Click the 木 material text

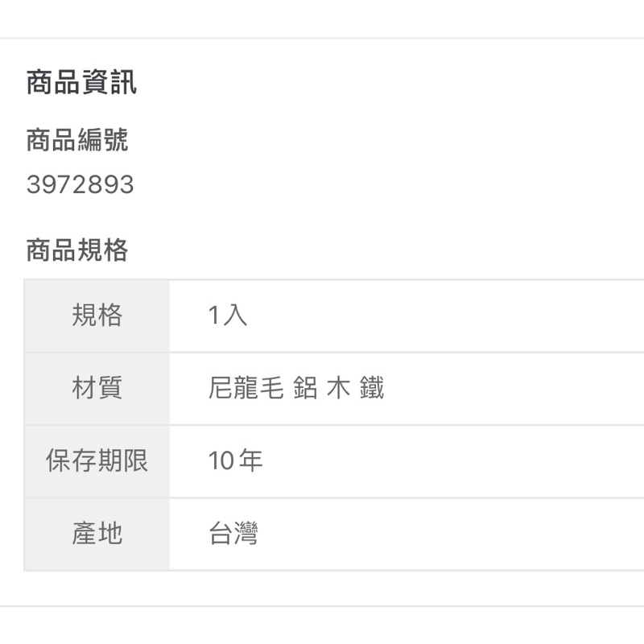coord(338,389)
